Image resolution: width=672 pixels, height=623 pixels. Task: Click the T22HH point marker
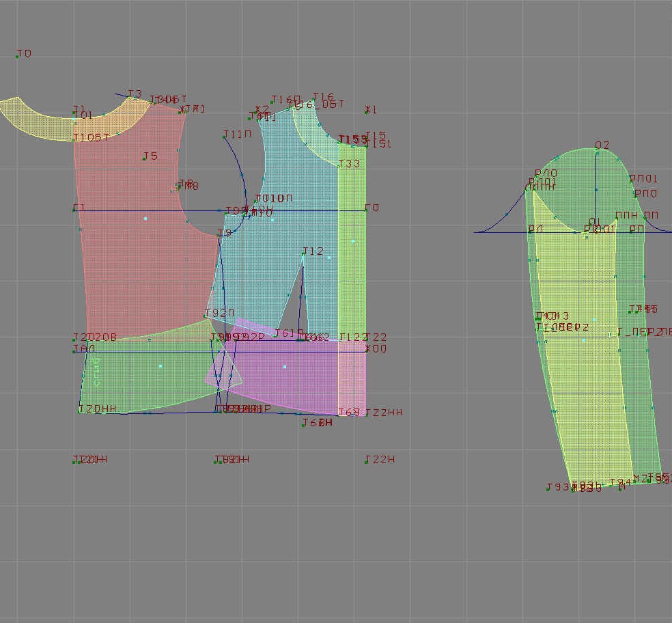coord(366,414)
